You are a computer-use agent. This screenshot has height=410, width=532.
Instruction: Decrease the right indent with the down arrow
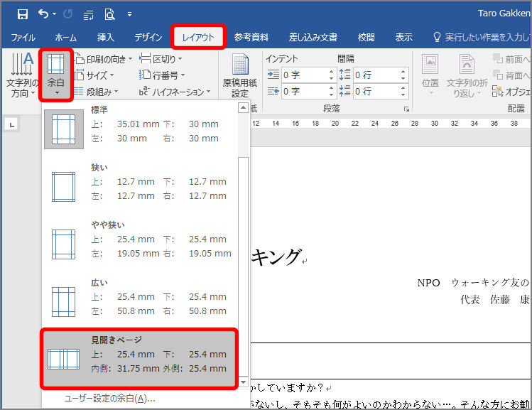pos(331,95)
